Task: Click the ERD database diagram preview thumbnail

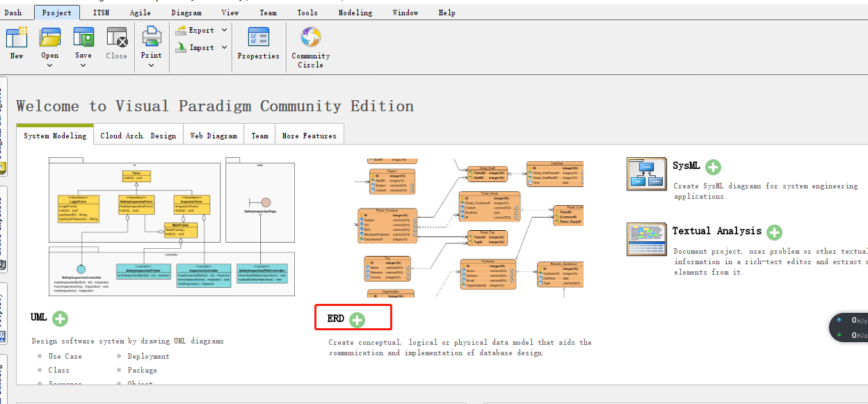Action: (x=469, y=229)
